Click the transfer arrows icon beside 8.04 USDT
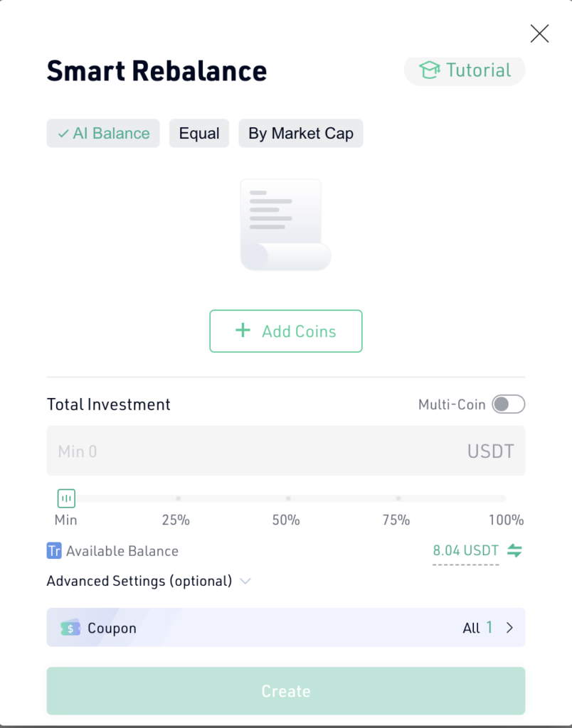 pos(515,550)
